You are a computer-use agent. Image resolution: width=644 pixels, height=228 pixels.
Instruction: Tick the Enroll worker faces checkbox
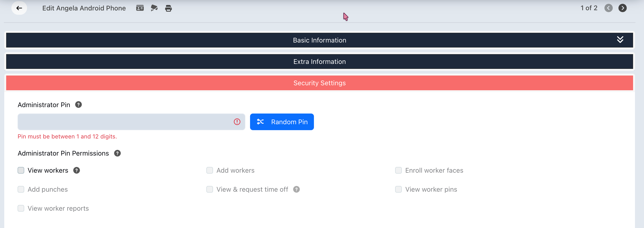click(398, 170)
